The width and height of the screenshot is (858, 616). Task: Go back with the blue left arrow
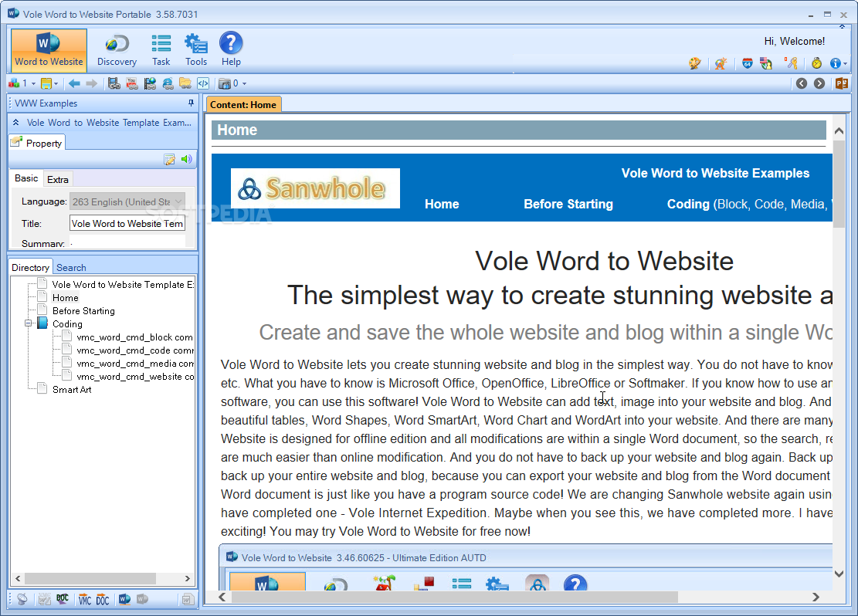[74, 83]
